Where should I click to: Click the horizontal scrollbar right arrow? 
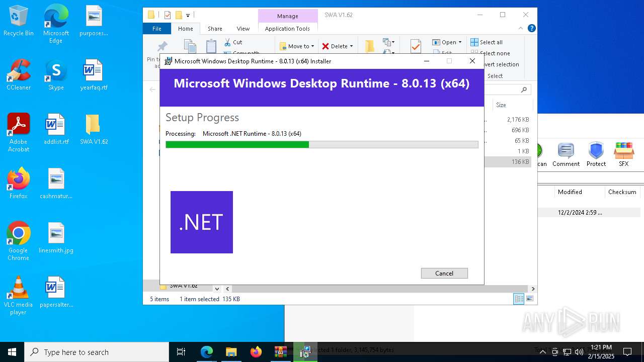coord(533,289)
